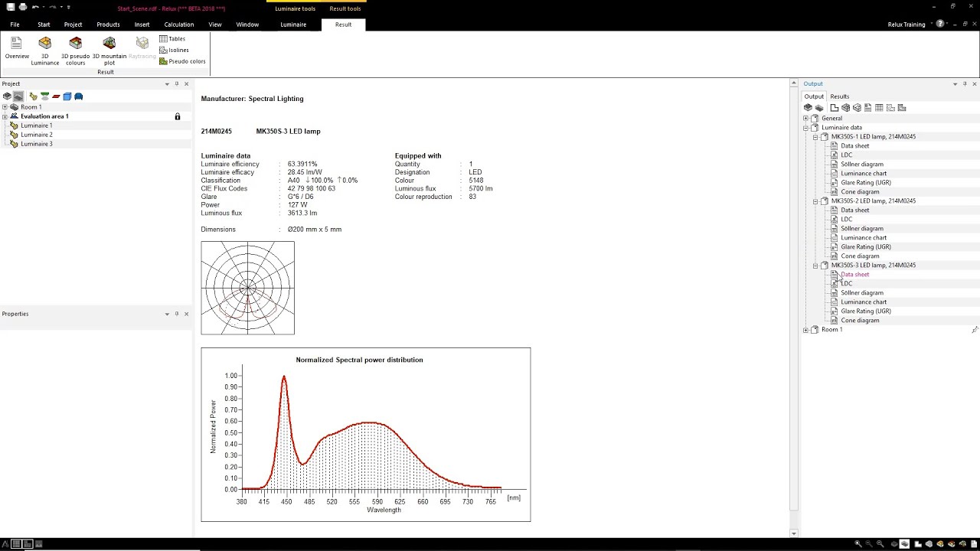Open the Help question mark icon
Screen dimensions: 980x551
click(x=940, y=24)
